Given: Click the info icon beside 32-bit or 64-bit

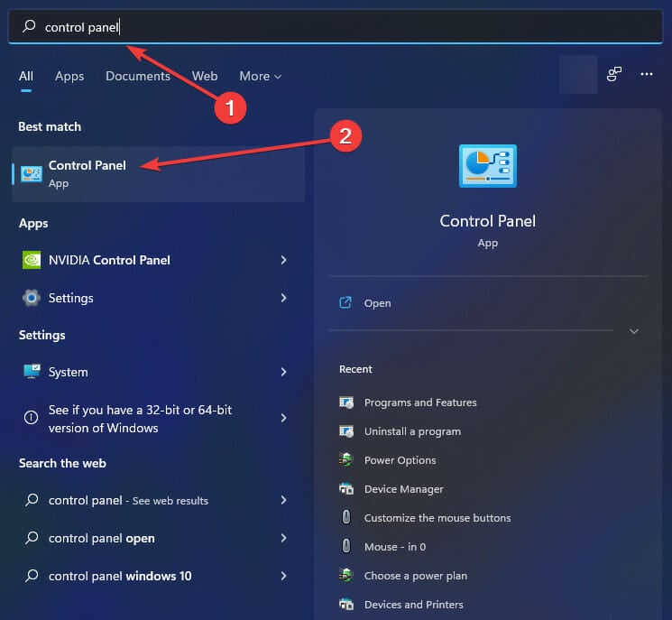Looking at the screenshot, I should pos(31,417).
